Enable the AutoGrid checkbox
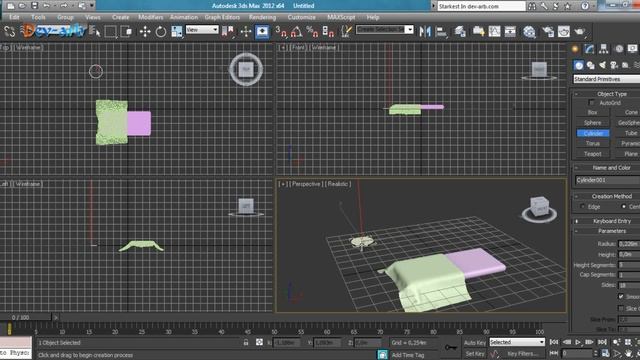The width and height of the screenshot is (640, 360). coord(591,103)
